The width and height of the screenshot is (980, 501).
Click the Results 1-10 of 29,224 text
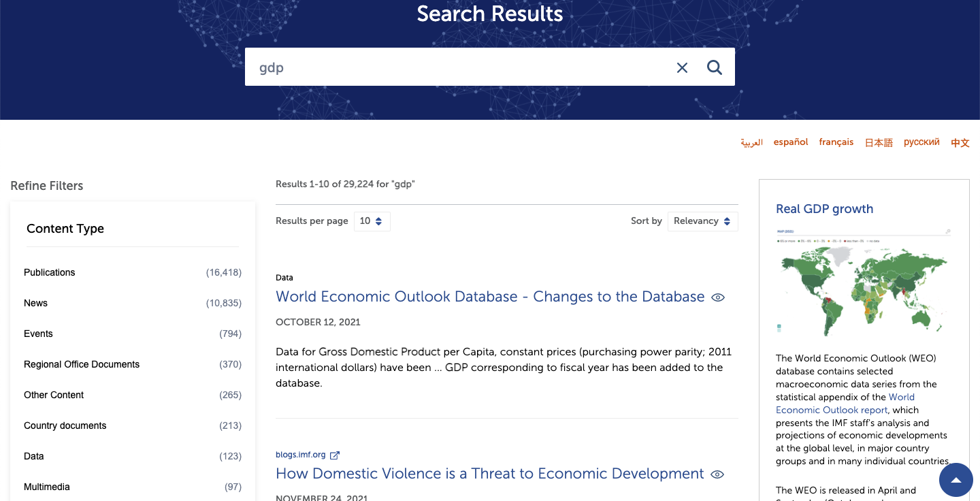pyautogui.click(x=345, y=184)
